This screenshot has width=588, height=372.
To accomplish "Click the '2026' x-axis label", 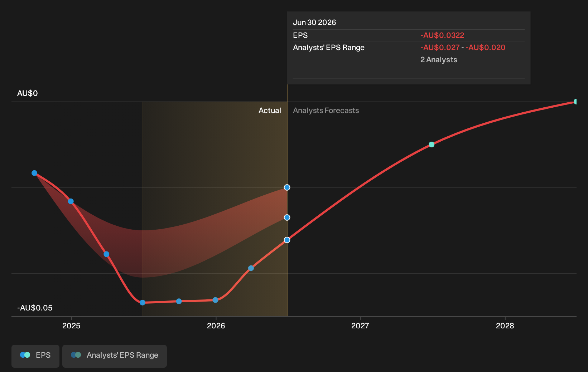I will (216, 325).
